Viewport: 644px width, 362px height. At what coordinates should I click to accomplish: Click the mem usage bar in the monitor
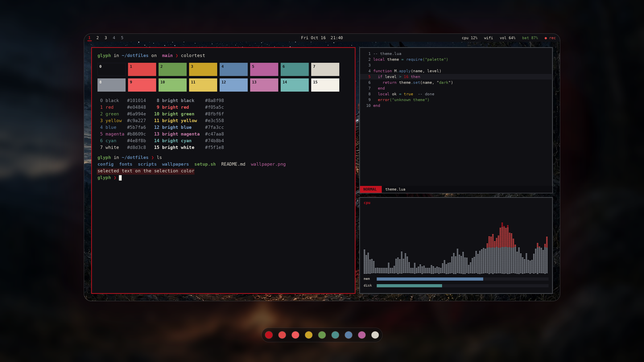(462, 279)
